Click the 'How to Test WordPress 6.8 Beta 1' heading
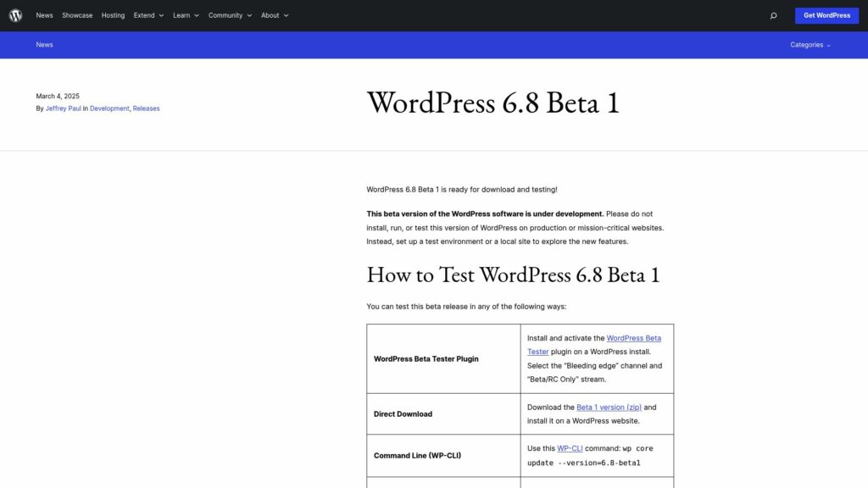868x488 pixels. point(513,274)
